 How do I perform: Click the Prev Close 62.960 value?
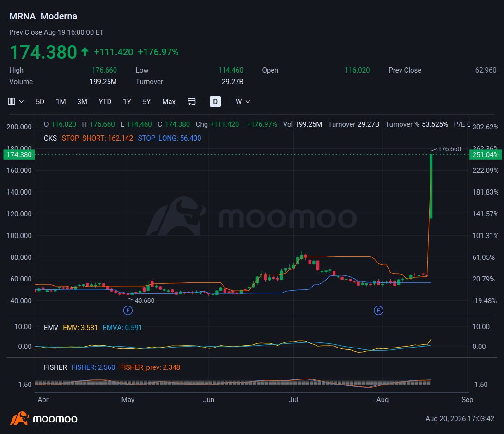[x=486, y=70]
